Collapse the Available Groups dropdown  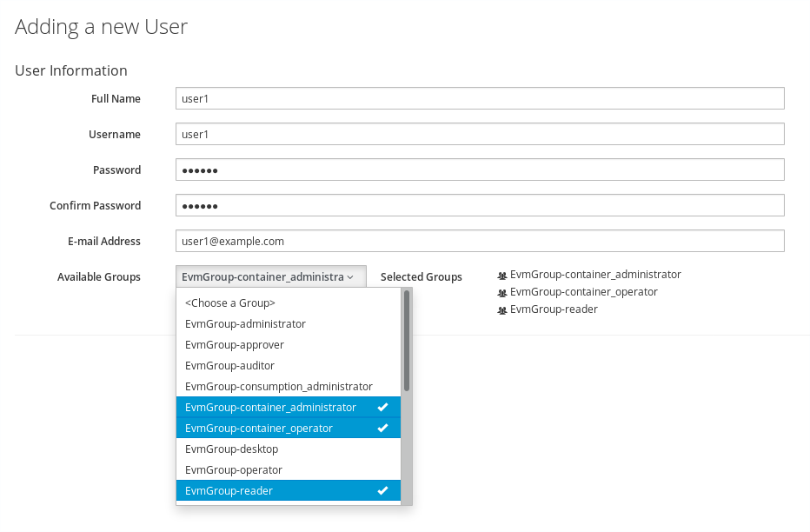pos(270,277)
